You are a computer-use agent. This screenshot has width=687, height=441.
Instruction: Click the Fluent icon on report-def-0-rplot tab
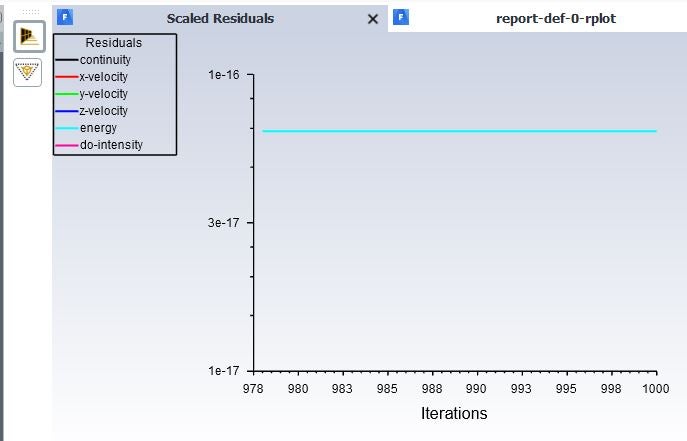(401, 18)
